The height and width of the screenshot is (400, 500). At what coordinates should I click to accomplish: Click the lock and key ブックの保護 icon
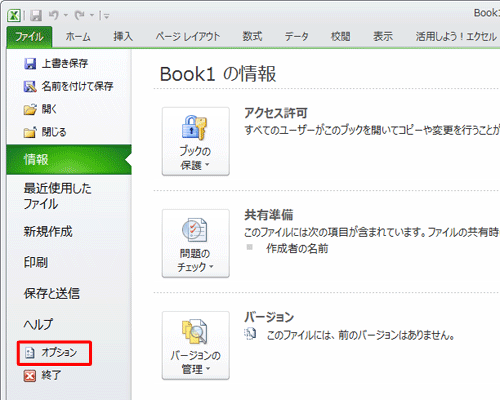pyautogui.click(x=194, y=128)
